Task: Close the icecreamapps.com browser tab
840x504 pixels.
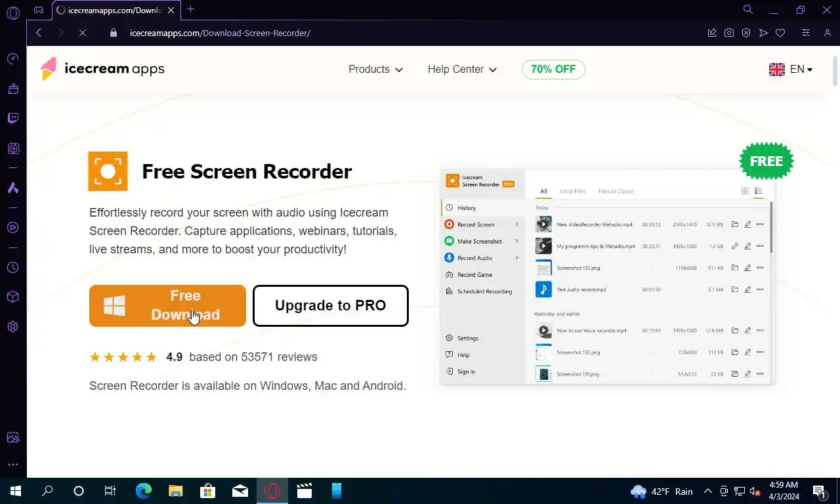Action: pos(171,10)
